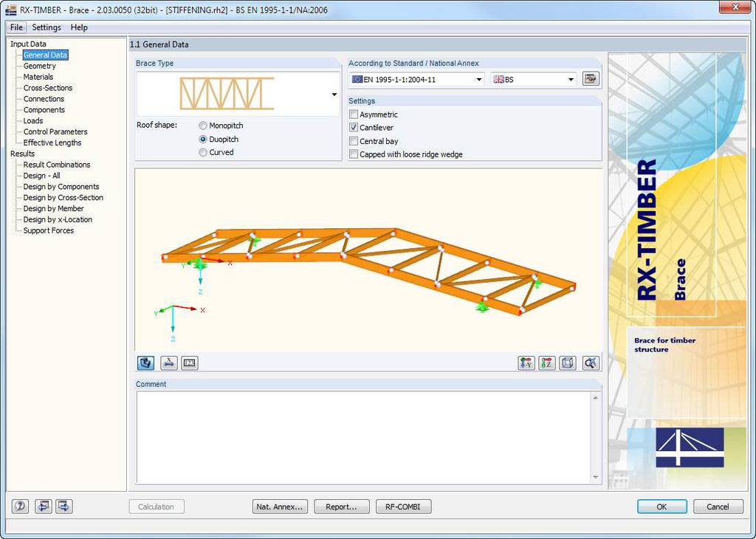Open Components in the tree

44,110
